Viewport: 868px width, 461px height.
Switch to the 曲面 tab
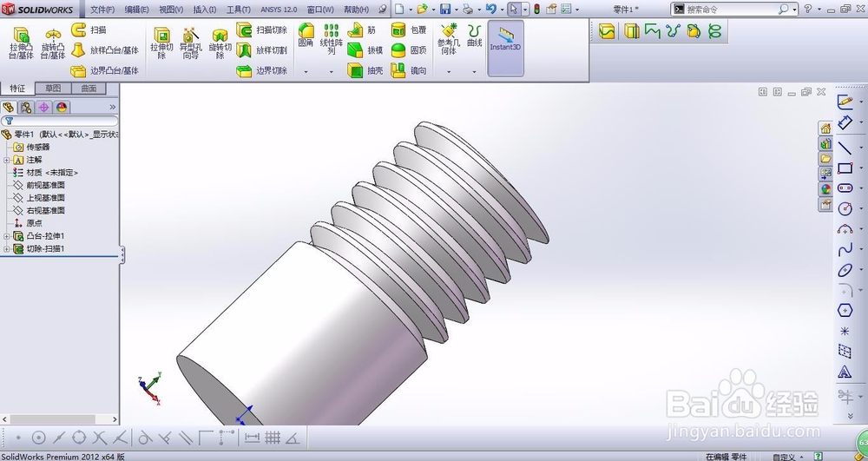coord(89,89)
